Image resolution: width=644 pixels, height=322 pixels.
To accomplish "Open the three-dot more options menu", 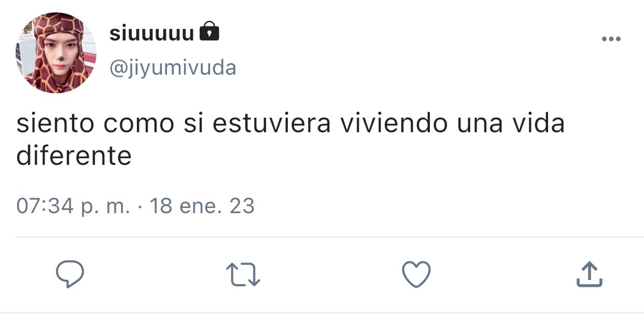I will pos(611,39).
